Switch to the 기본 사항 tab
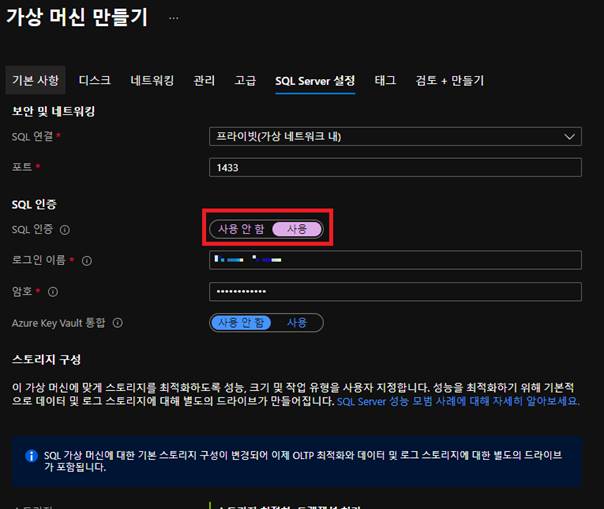This screenshot has width=604, height=509. [35, 80]
